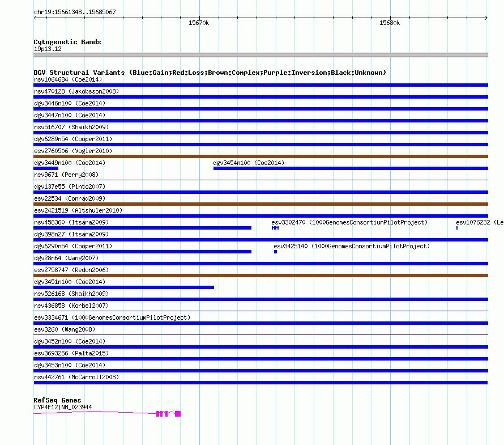Viewport: 504px width, 445px height.
Task: Click the esv2758747 (Redon2006) label
Action: (71, 270)
